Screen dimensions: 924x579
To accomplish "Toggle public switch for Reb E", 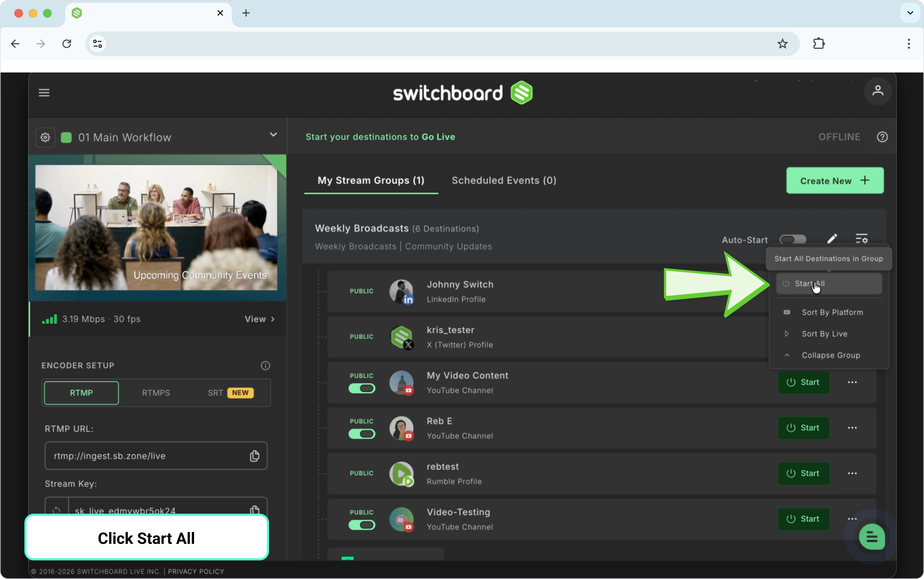I will (x=362, y=434).
